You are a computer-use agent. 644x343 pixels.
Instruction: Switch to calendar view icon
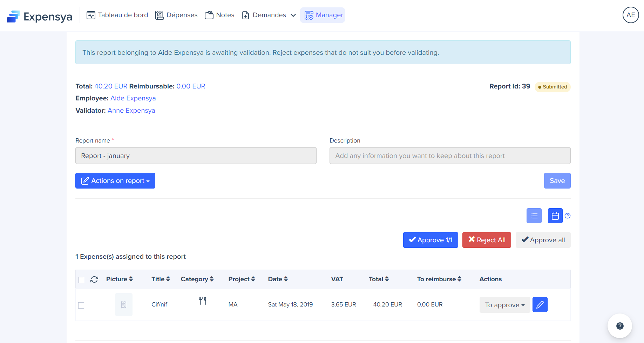[555, 216]
